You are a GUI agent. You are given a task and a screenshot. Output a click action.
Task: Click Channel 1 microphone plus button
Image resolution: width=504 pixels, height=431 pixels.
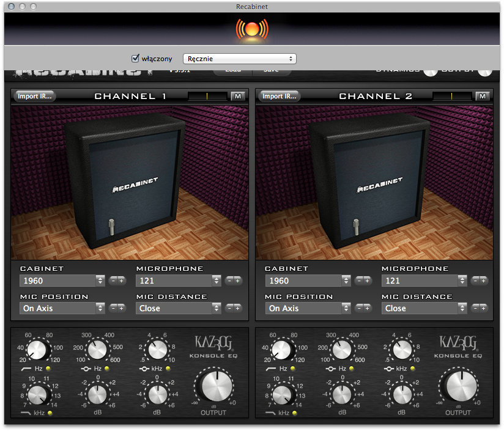(x=237, y=281)
